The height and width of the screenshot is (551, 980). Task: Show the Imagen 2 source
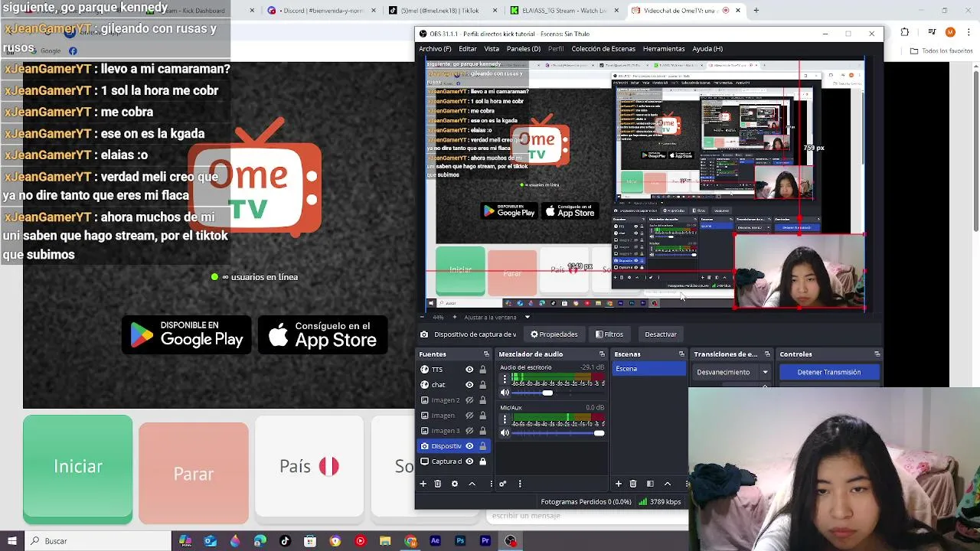(469, 400)
